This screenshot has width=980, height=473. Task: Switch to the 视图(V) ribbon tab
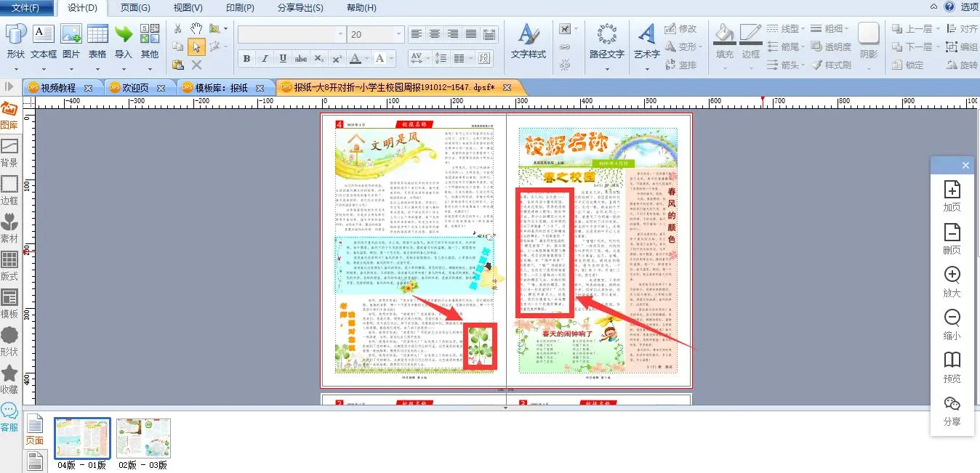[x=188, y=8]
